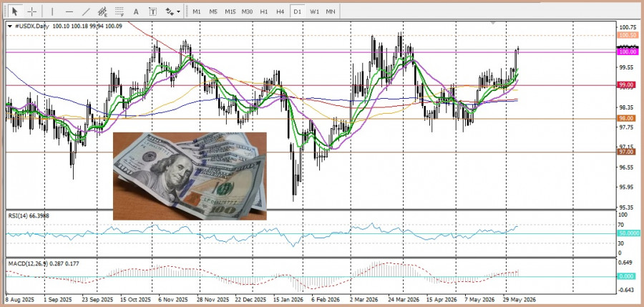Choose the horizontal line drawing tool
This screenshot has width=644, height=307.
point(69,11)
